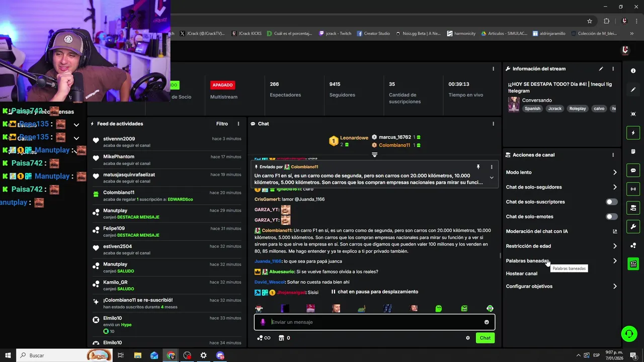Click the Spanish stream tag
The height and width of the screenshot is (362, 644).
[532, 109]
